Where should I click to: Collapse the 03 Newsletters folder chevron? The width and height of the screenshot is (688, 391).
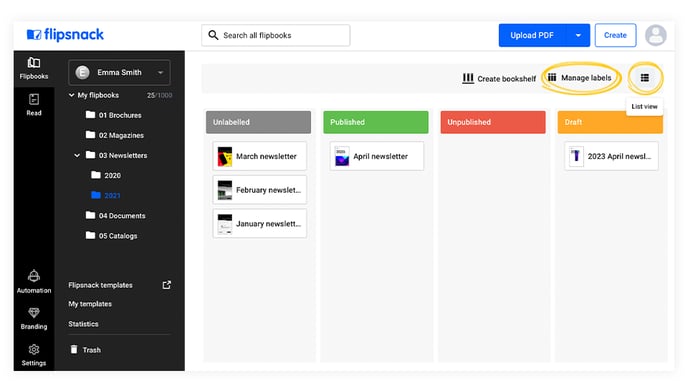(x=77, y=155)
